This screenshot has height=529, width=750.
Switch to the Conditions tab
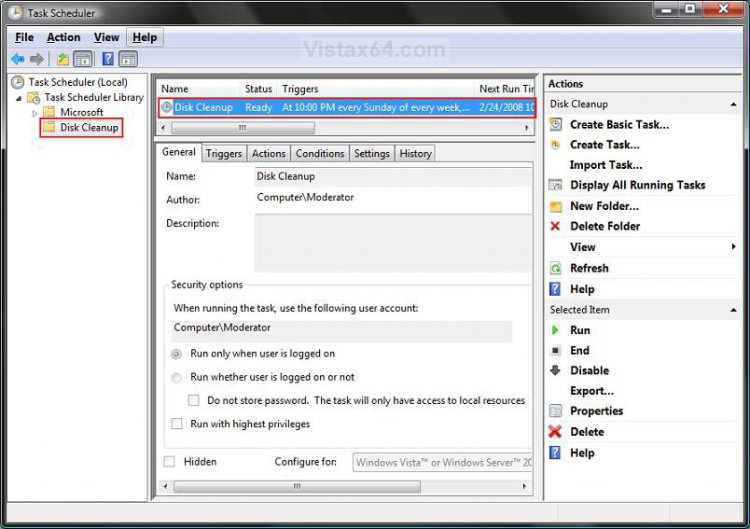320,154
